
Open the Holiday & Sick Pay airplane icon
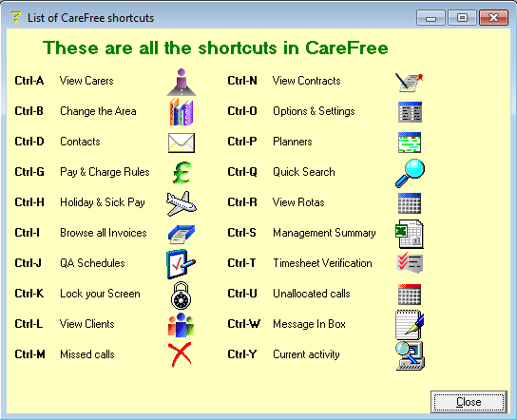point(182,203)
